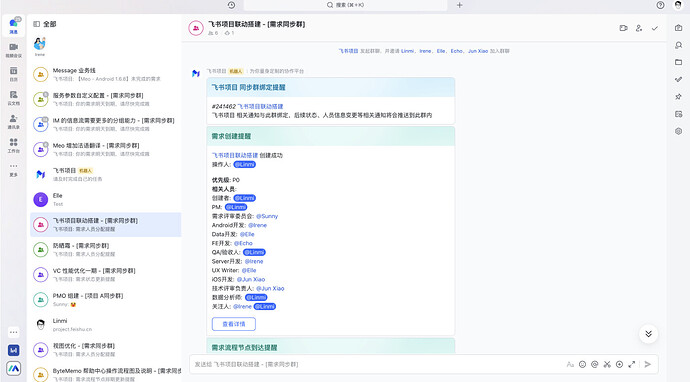Click the @ mention icon in composer
This screenshot has height=382, width=690.
[595, 364]
